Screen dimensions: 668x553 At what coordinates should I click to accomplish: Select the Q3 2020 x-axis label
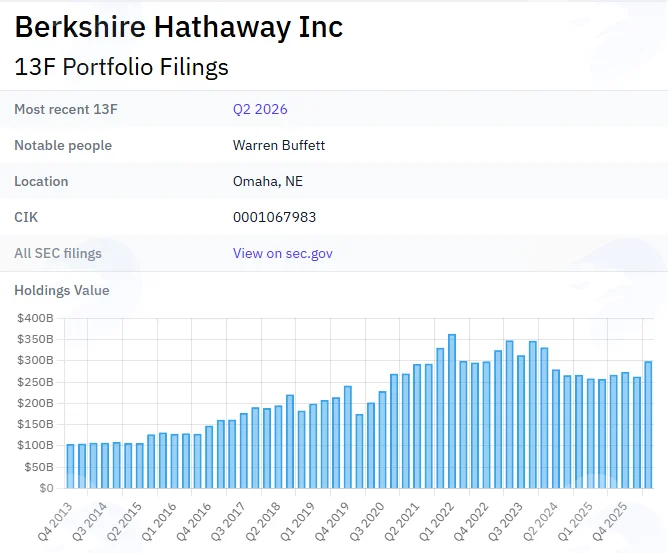coord(367,522)
